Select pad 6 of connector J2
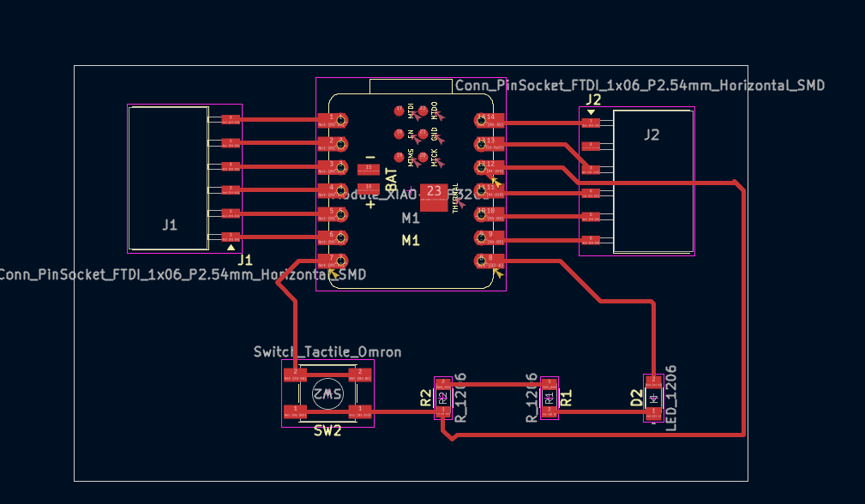The width and height of the screenshot is (865, 504). pos(591,240)
